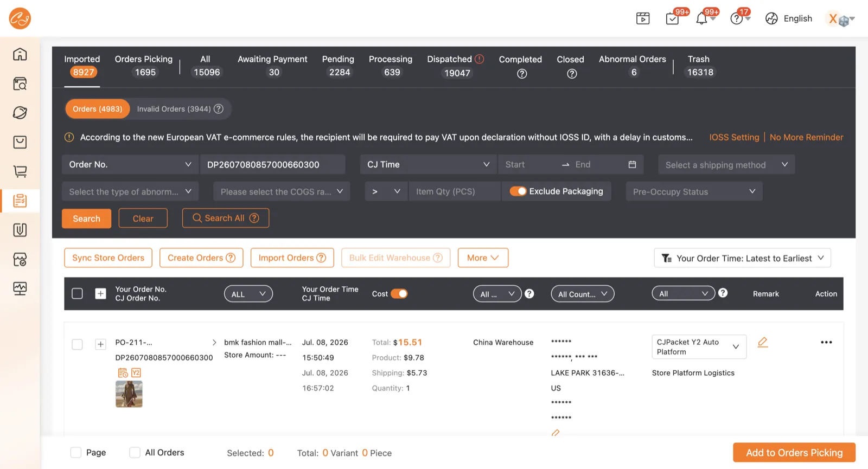Open the order time sorting dropdown

[742, 258]
